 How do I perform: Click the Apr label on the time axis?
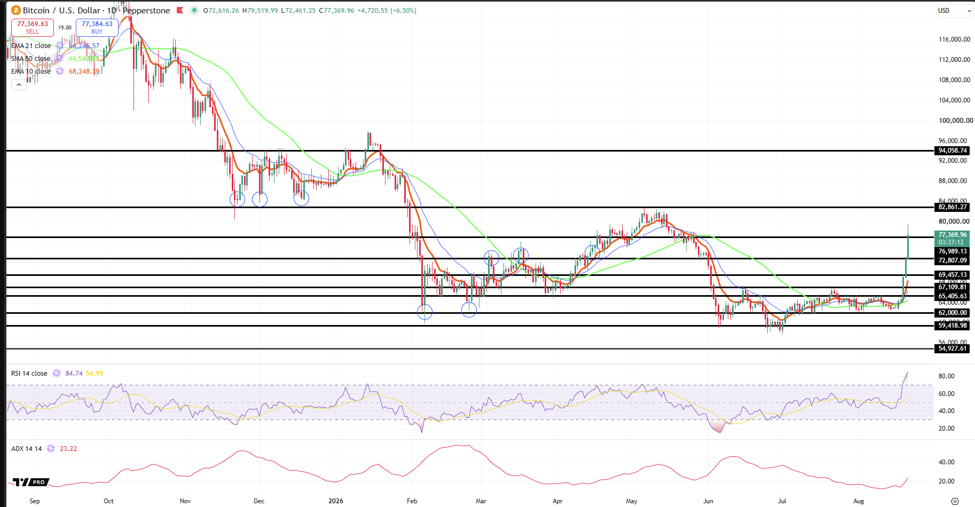click(557, 501)
